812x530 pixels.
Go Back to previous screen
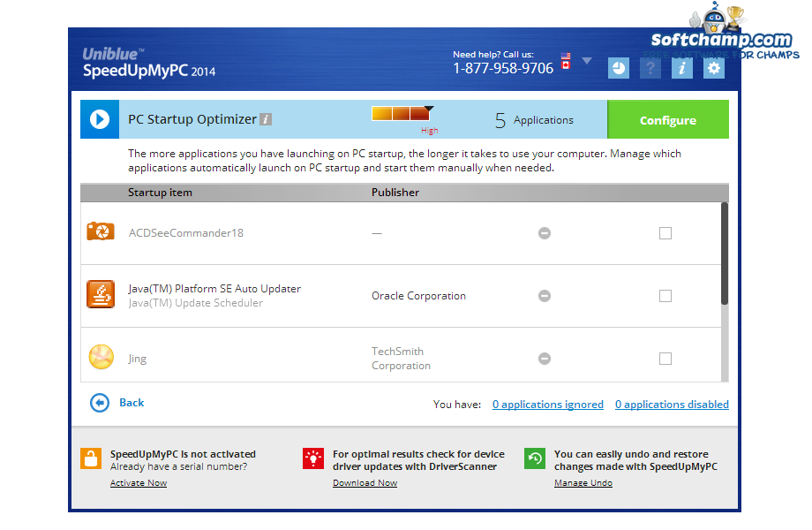coord(132,403)
